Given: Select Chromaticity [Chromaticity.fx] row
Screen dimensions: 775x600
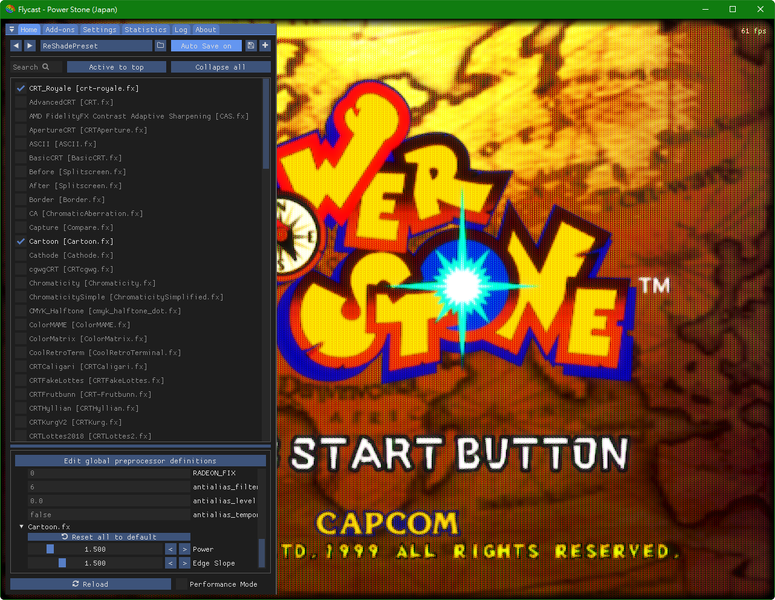Looking at the screenshot, I should (x=92, y=283).
